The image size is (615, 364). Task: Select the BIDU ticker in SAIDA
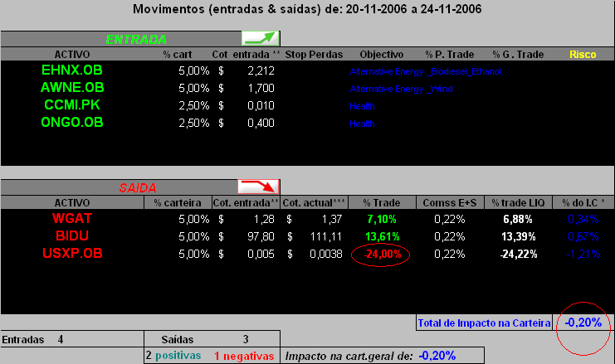click(71, 235)
